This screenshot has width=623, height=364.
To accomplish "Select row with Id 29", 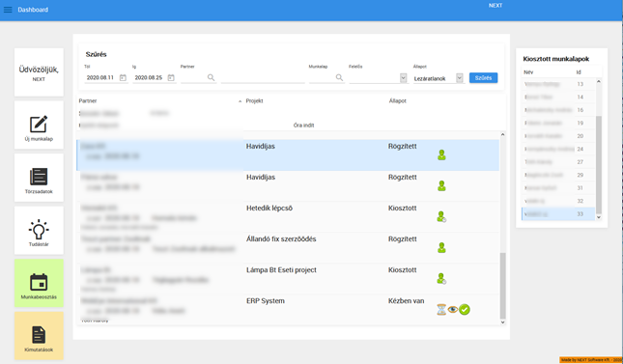I will tap(558, 175).
